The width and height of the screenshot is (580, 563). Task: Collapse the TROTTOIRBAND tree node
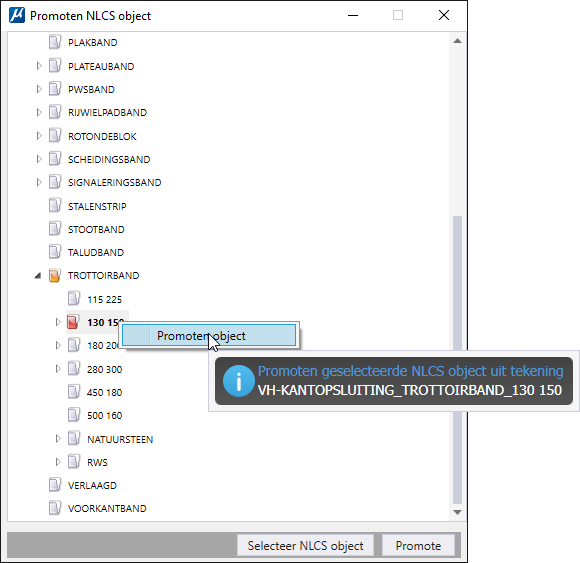click(x=38, y=276)
